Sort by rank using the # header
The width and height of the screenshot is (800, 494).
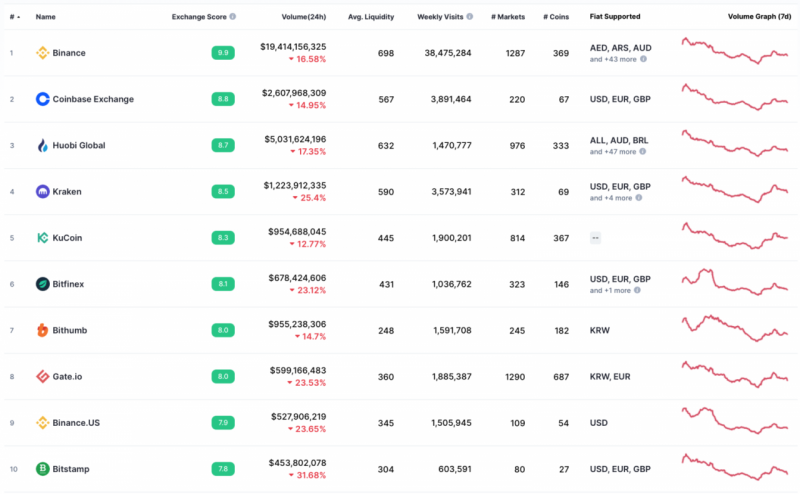pyautogui.click(x=15, y=17)
